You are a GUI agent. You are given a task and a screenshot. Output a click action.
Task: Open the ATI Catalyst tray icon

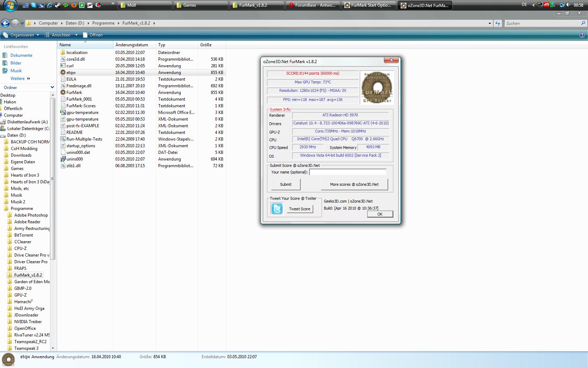(546, 5)
